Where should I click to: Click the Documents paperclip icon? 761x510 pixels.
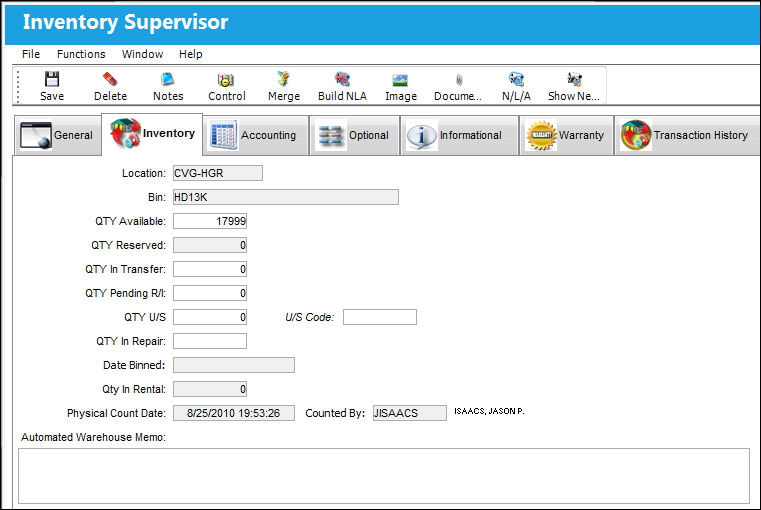click(459, 80)
